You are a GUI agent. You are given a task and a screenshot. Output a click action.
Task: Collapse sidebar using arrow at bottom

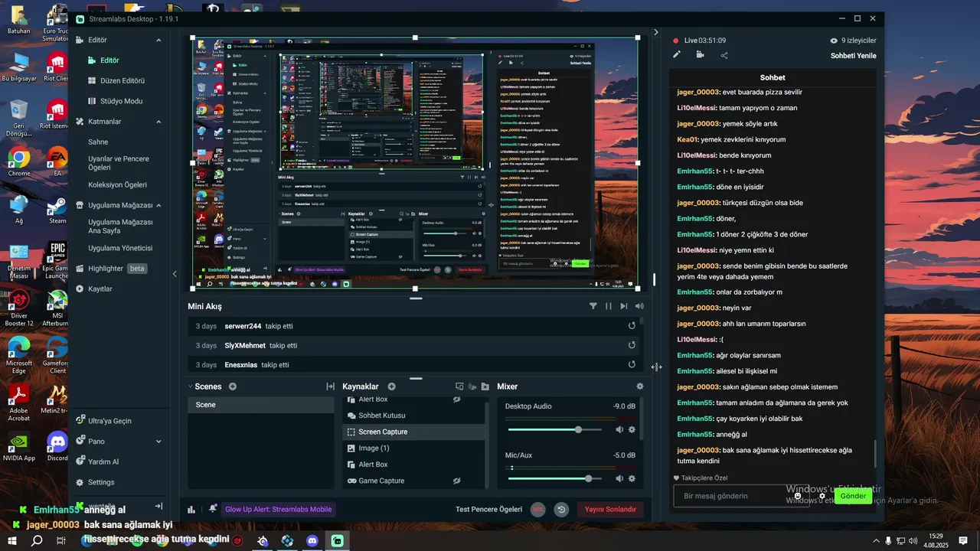158,506
